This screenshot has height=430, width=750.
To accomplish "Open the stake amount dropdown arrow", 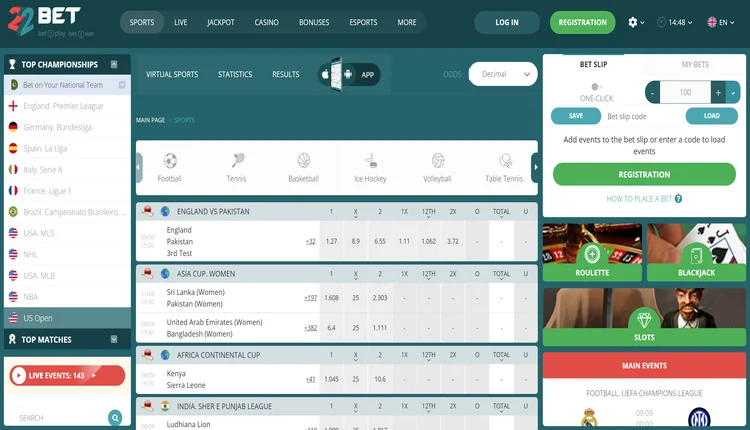I will (x=733, y=93).
